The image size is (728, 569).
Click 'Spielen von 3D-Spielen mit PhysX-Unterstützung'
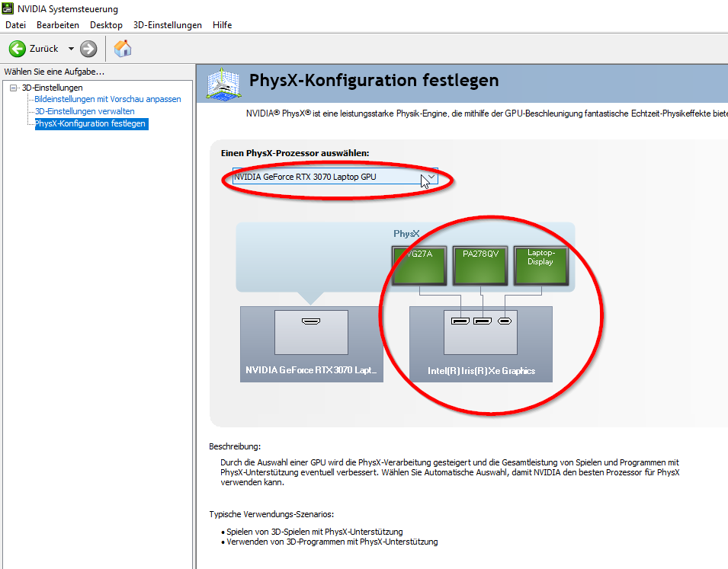pyautogui.click(x=315, y=532)
